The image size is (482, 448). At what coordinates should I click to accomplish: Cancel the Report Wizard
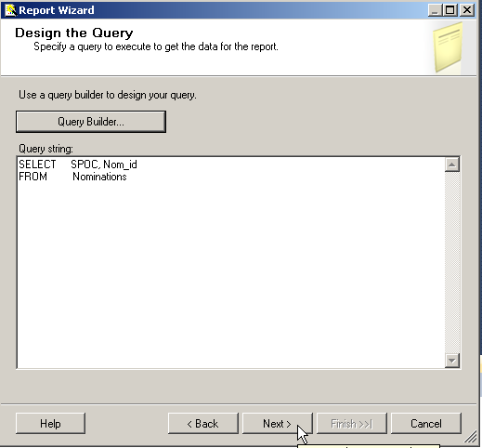(x=426, y=423)
